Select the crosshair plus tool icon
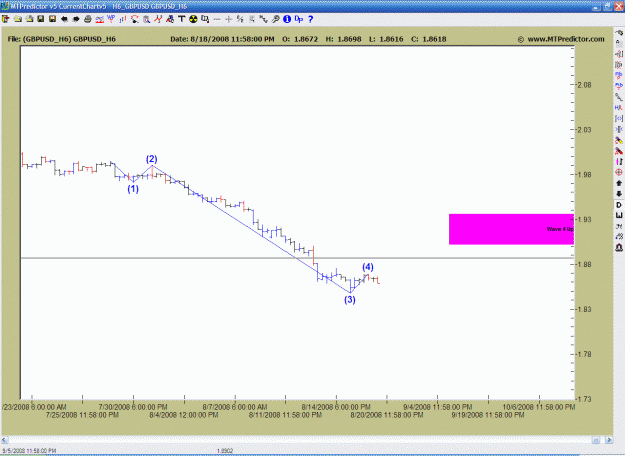The width and height of the screenshot is (625, 456). pos(228,19)
